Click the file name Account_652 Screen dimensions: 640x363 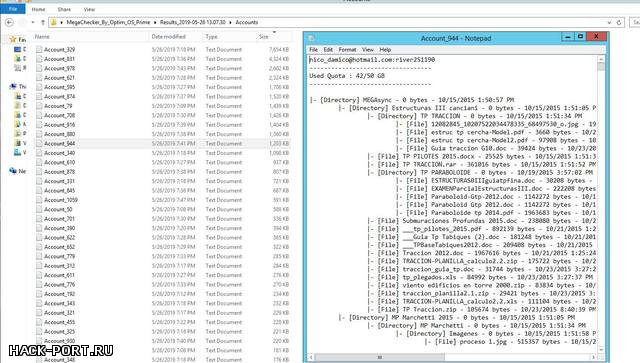60,247
